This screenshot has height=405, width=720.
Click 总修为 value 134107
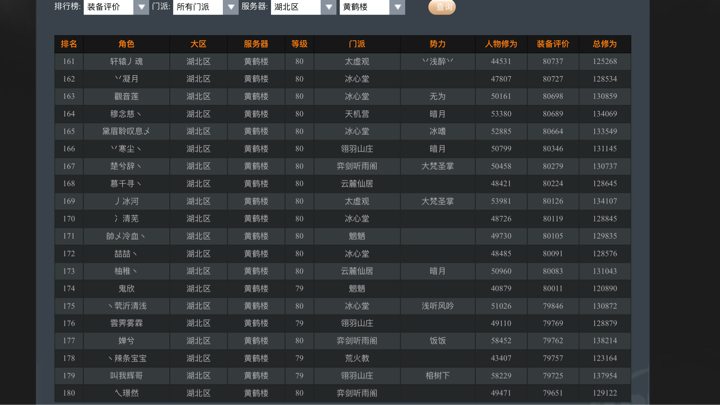[605, 201]
